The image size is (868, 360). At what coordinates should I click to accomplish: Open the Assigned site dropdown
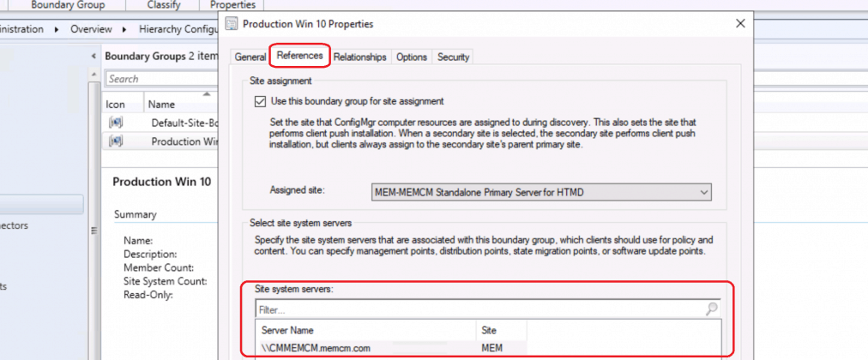click(703, 192)
